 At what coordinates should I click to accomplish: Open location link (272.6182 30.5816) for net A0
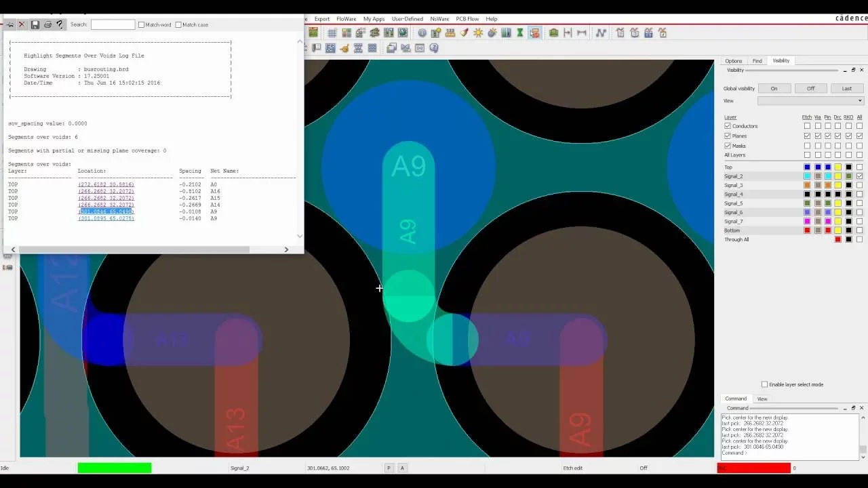point(106,184)
